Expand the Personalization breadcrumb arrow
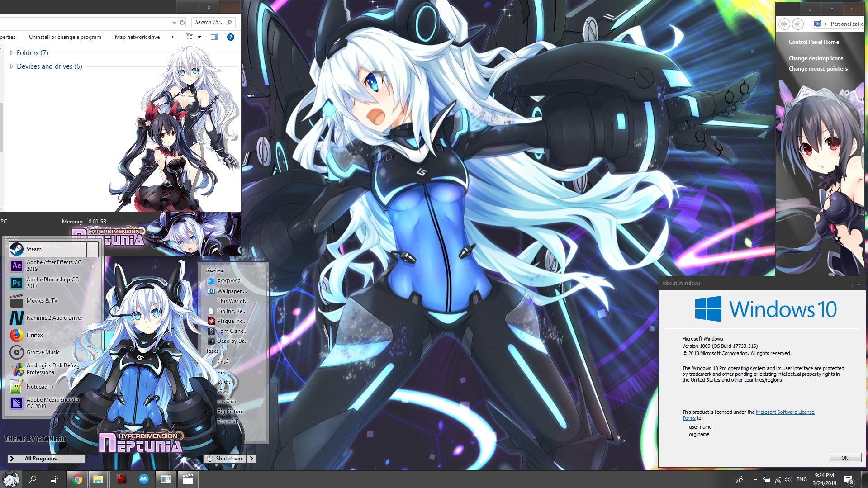 tap(826, 24)
